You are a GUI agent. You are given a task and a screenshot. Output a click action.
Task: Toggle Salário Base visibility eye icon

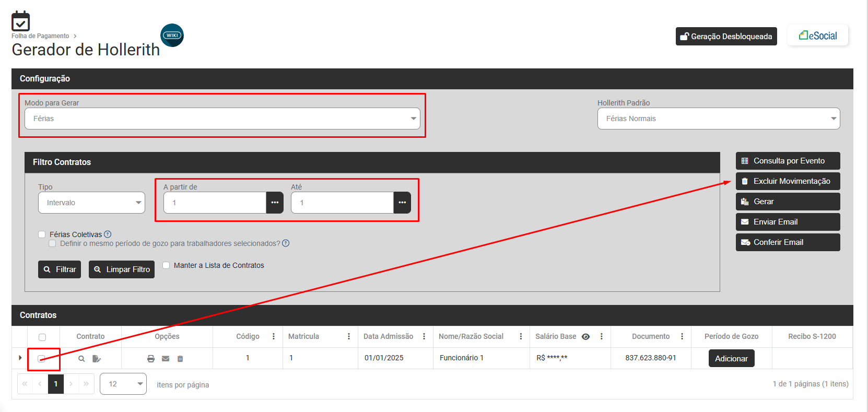click(585, 337)
